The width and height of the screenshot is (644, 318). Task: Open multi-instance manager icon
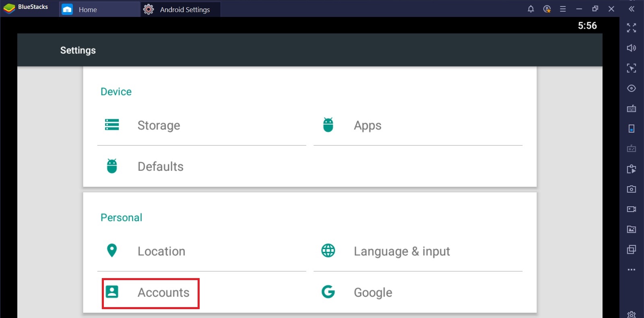click(x=632, y=249)
